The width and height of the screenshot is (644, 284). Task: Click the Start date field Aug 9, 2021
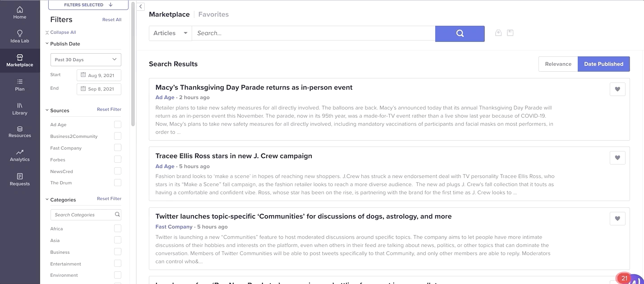point(99,75)
